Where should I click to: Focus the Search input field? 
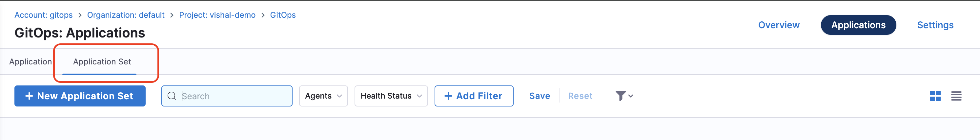pyautogui.click(x=234, y=96)
